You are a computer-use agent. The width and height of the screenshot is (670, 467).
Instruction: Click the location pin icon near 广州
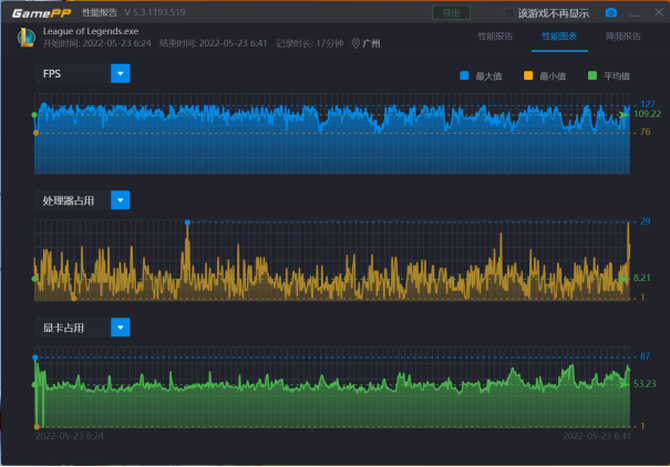[x=356, y=43]
